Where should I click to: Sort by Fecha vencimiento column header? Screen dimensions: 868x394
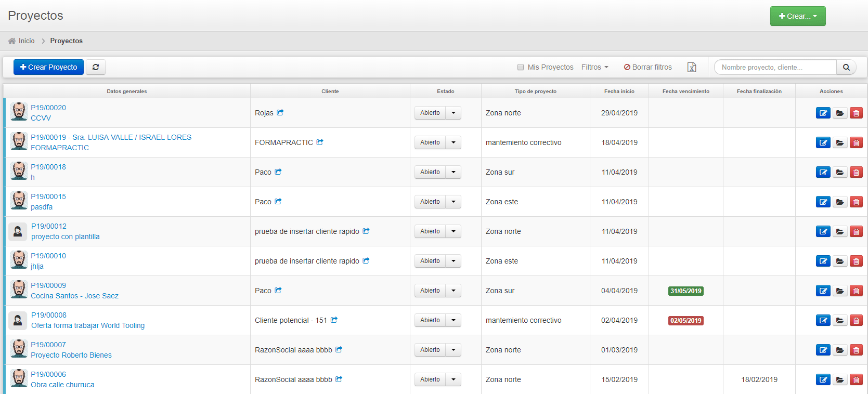[x=686, y=91]
